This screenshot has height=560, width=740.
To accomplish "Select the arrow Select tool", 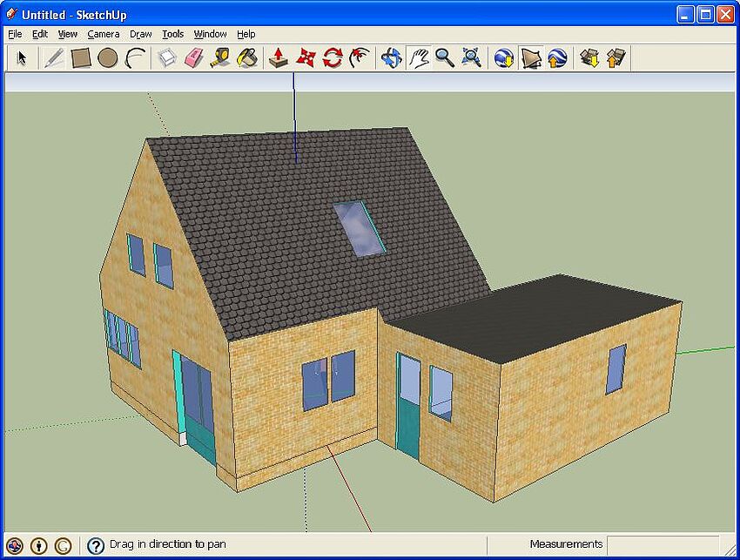I will pos(22,58).
